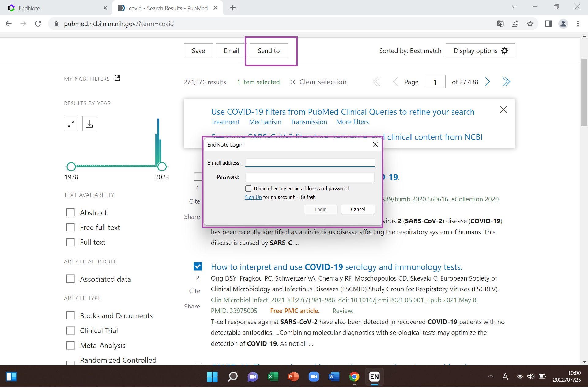The image size is (588, 390).
Task: Translate the page using the address bar icon
Action: pos(500,24)
